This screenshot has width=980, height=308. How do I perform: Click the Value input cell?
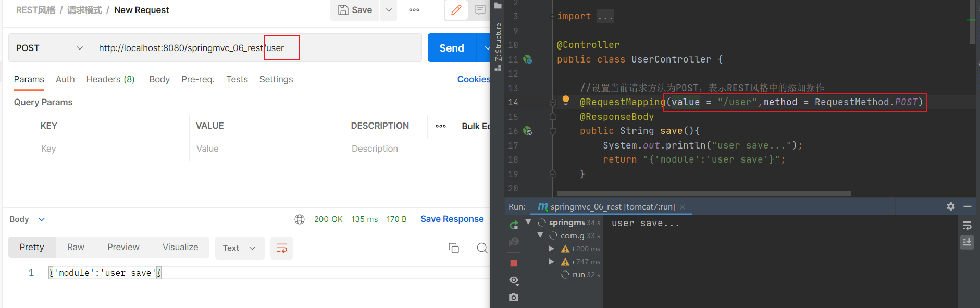click(x=267, y=149)
